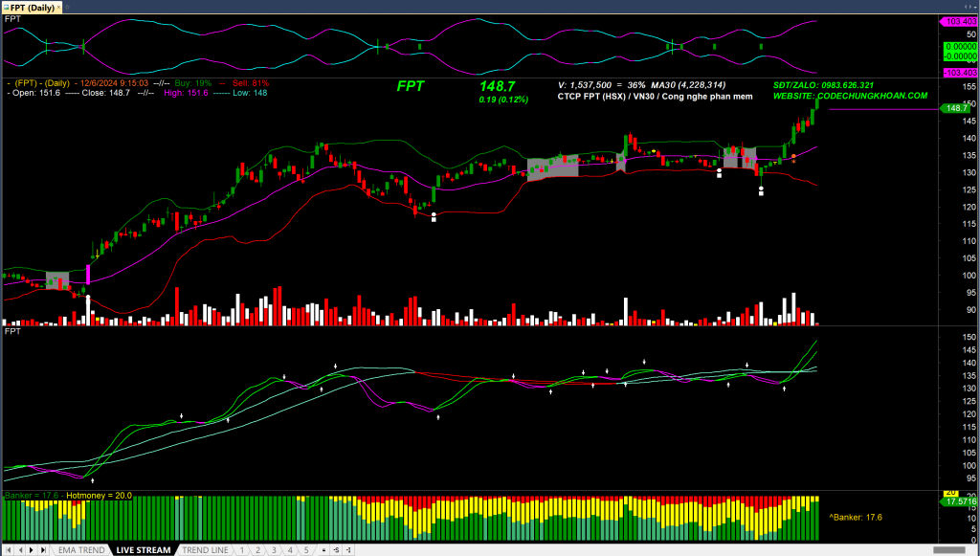Open sheet tab 3
Screen dimensions: 980x556
point(274,550)
